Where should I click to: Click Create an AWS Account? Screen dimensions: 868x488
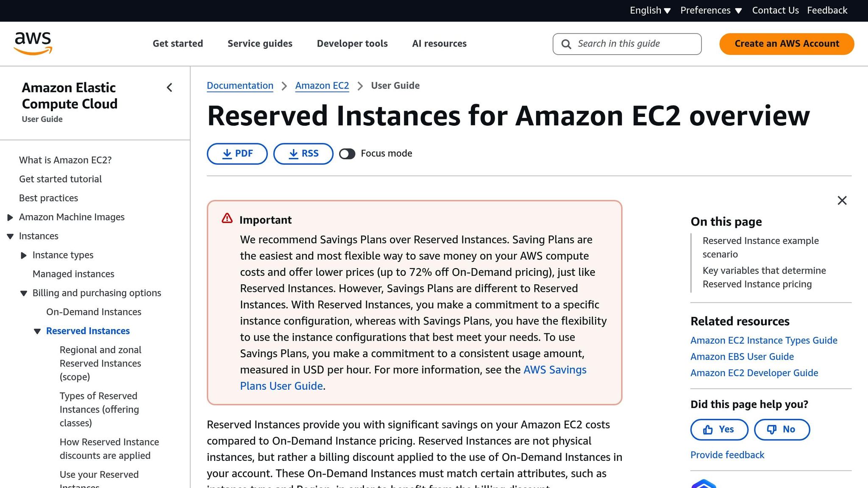coord(786,43)
